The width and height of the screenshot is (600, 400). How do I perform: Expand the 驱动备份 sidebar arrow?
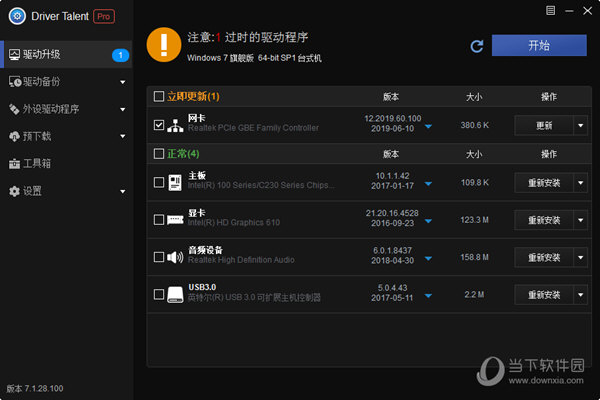(x=122, y=82)
